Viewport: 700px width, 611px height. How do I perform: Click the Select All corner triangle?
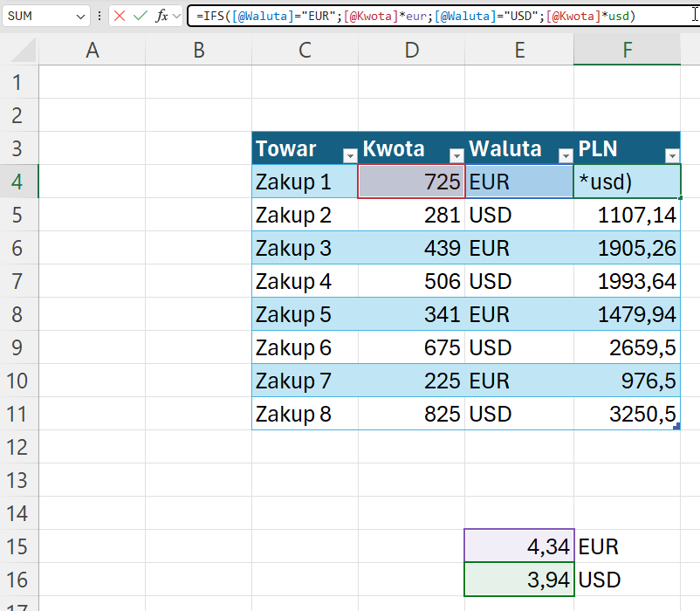pyautogui.click(x=19, y=51)
